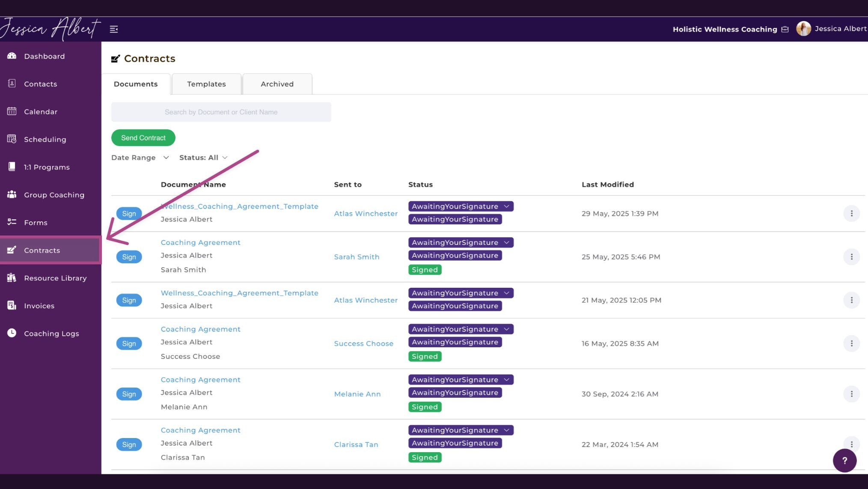Image resolution: width=868 pixels, height=489 pixels.
Task: Click the Coaching Logs clock icon
Action: (x=12, y=333)
